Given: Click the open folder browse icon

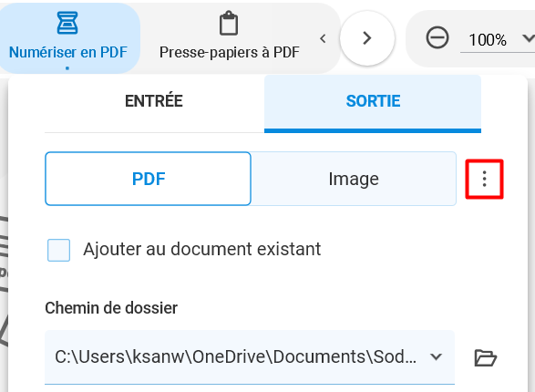Looking at the screenshot, I should click(x=485, y=357).
